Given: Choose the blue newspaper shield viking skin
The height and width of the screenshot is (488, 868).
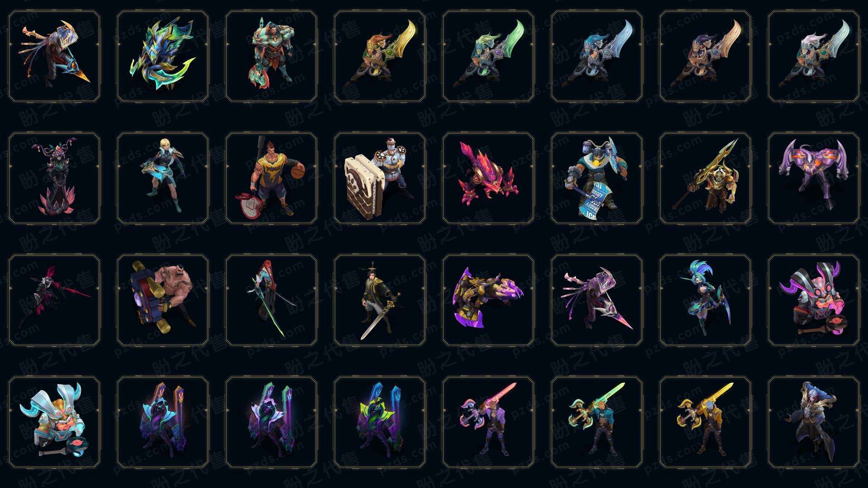Looking at the screenshot, I should click(597, 178).
